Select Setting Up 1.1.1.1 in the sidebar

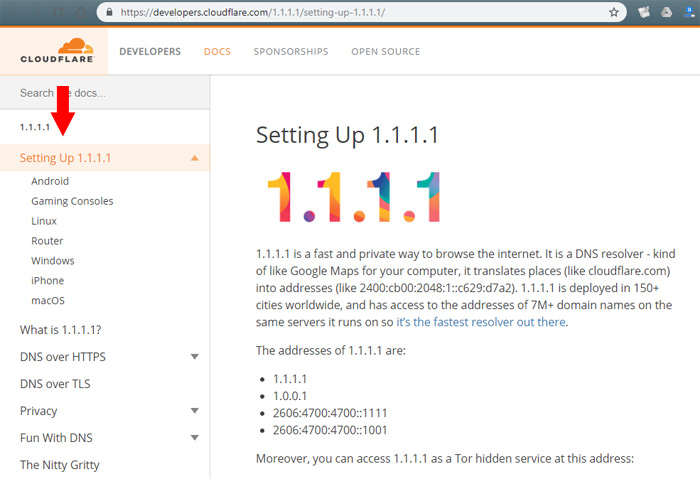coord(65,158)
